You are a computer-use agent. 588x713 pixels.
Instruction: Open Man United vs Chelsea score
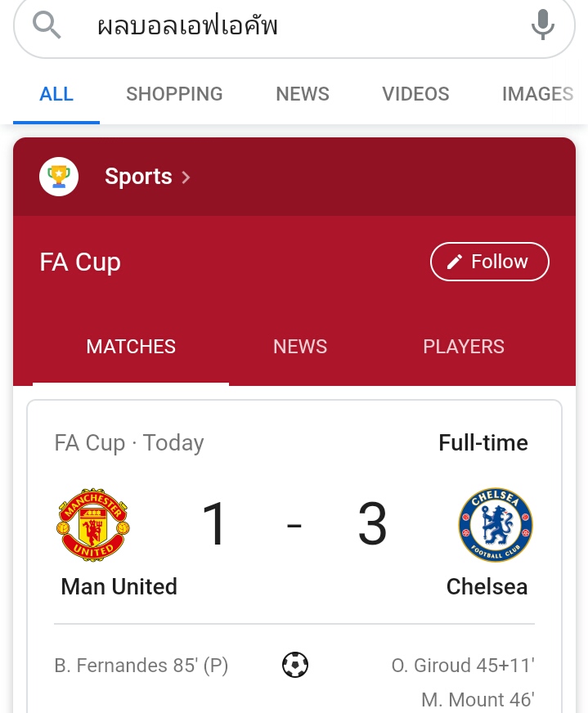[294, 524]
